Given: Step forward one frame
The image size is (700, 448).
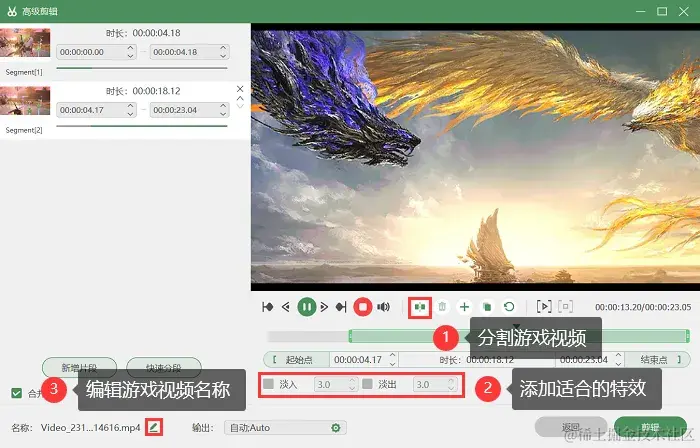Looking at the screenshot, I should (325, 307).
